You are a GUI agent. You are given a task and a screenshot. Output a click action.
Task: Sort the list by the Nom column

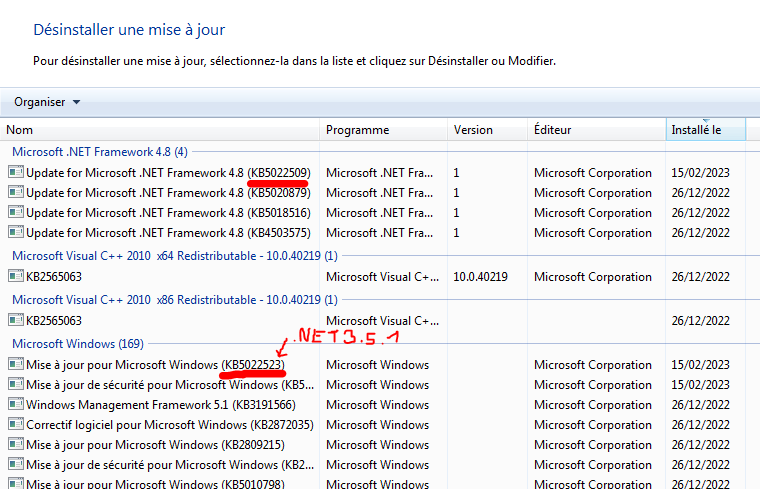tap(160, 130)
